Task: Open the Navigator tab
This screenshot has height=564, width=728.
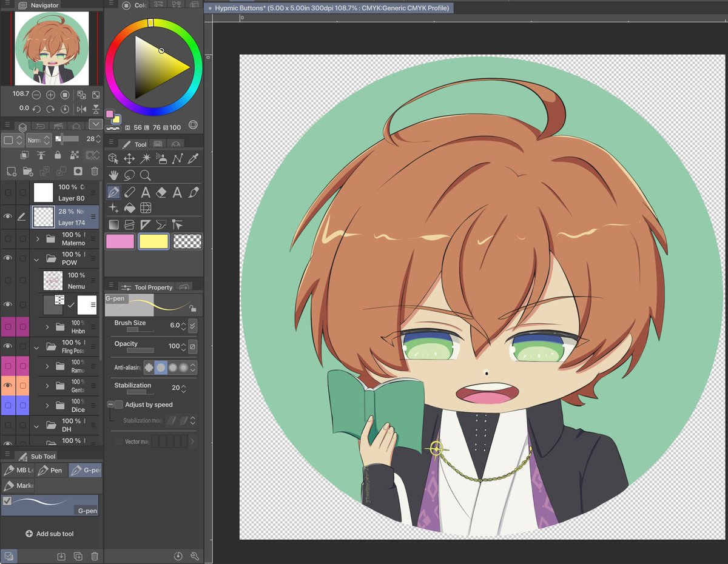Action: pos(38,5)
